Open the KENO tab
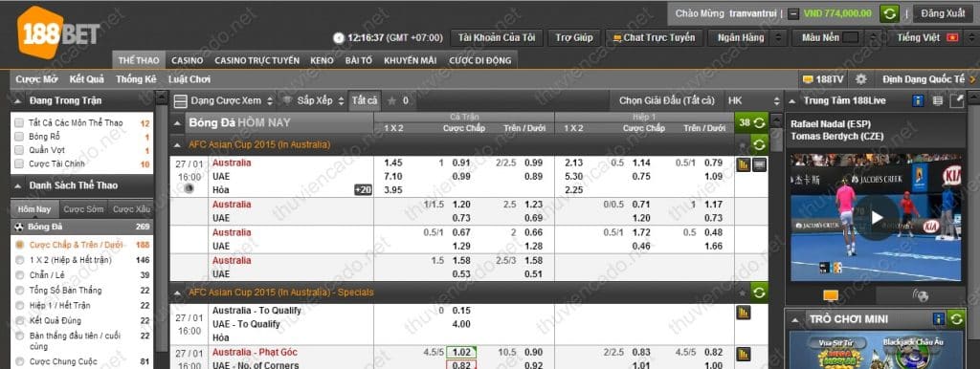This screenshot has width=980, height=369. (x=322, y=60)
